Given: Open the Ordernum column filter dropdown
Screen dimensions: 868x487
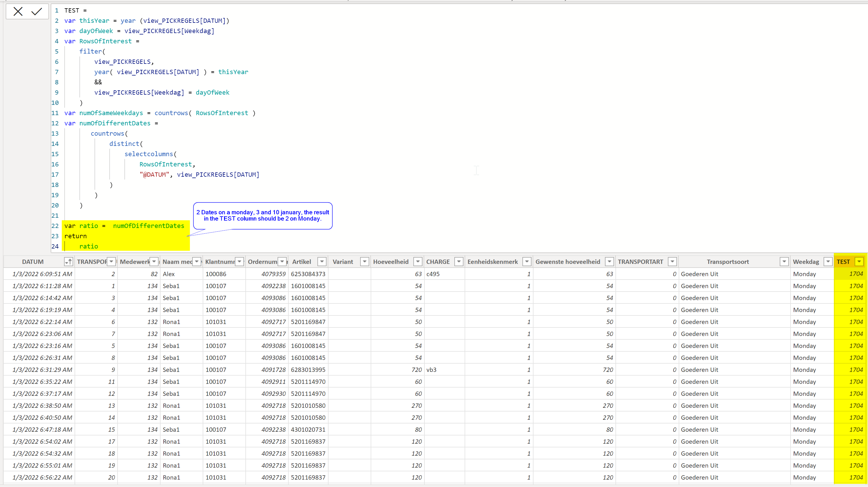Looking at the screenshot, I should point(282,262).
